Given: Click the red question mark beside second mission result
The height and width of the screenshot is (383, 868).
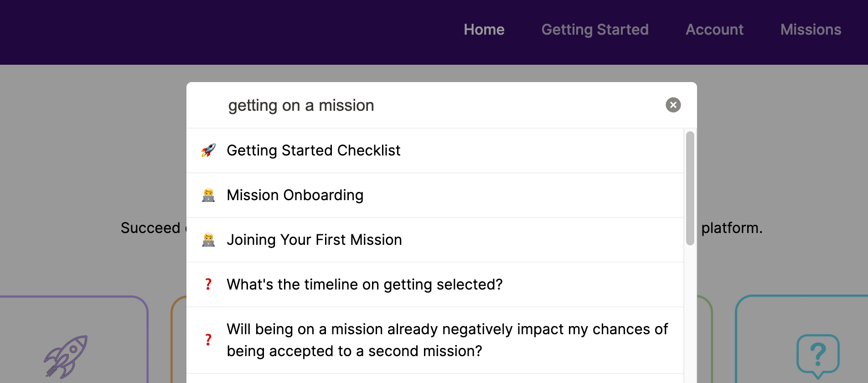Looking at the screenshot, I should tap(208, 340).
